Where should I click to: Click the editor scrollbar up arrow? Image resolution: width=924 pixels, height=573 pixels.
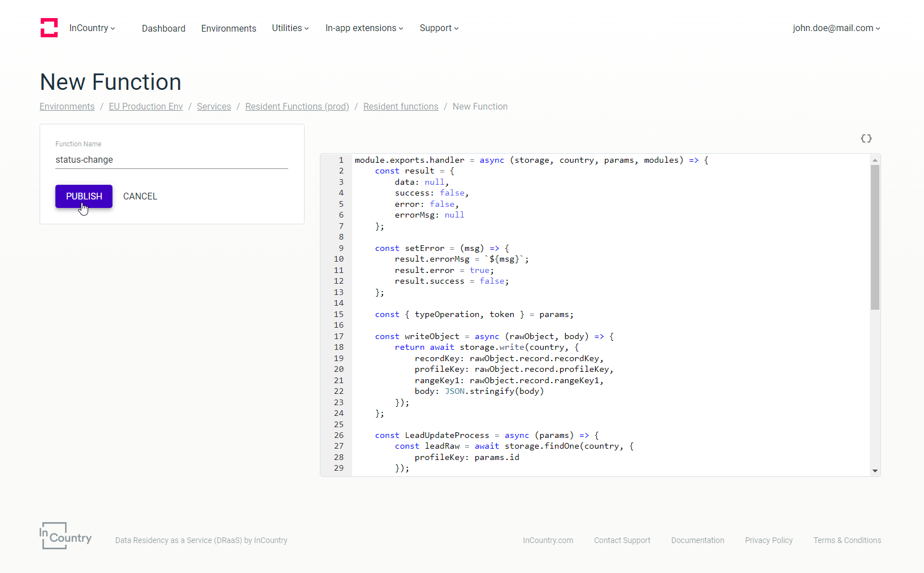pyautogui.click(x=875, y=160)
